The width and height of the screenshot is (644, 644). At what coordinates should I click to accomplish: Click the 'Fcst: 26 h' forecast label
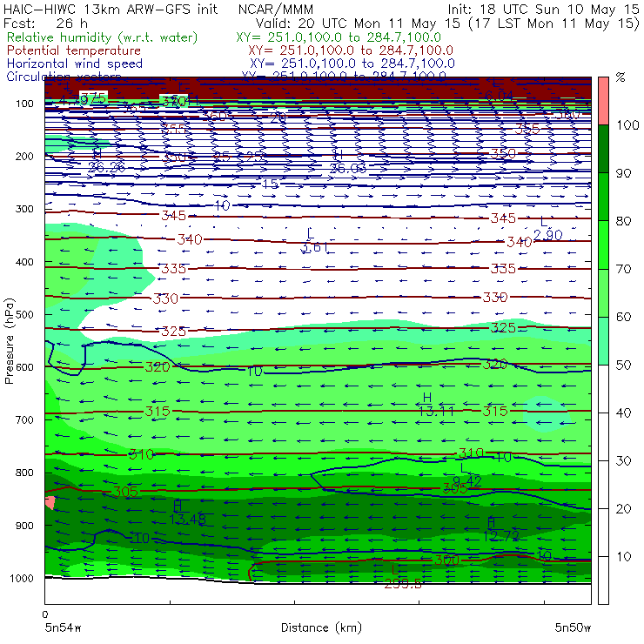45,23
